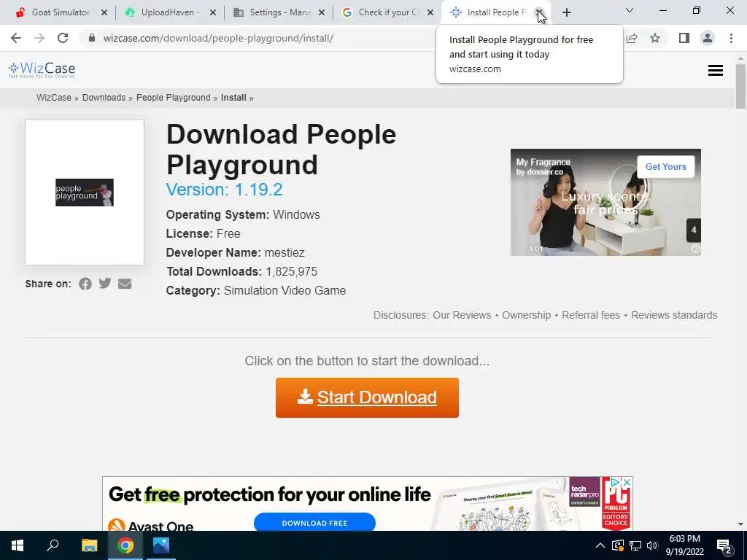Click the Chrome taskbar icon
The height and width of the screenshot is (560, 747).
(125, 545)
